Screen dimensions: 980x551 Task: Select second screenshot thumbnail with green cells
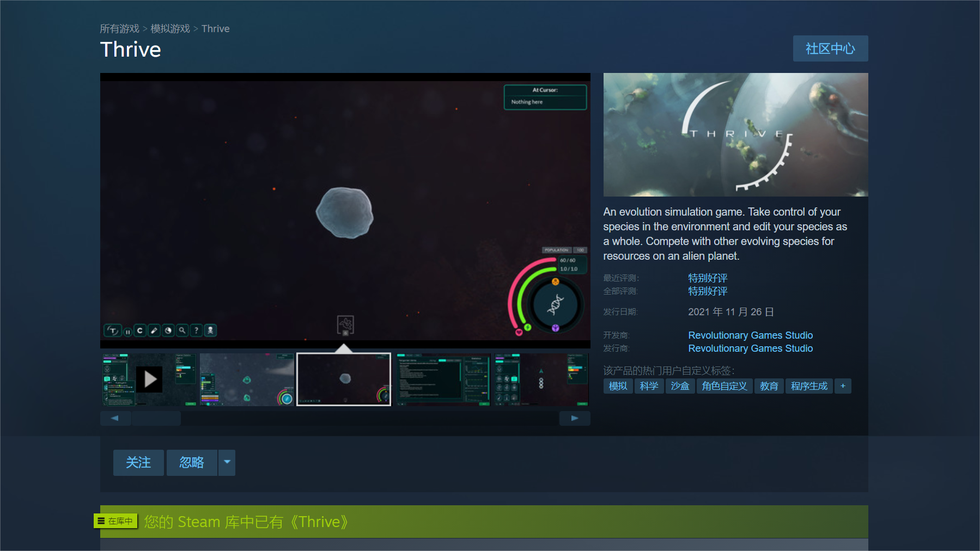click(x=247, y=379)
